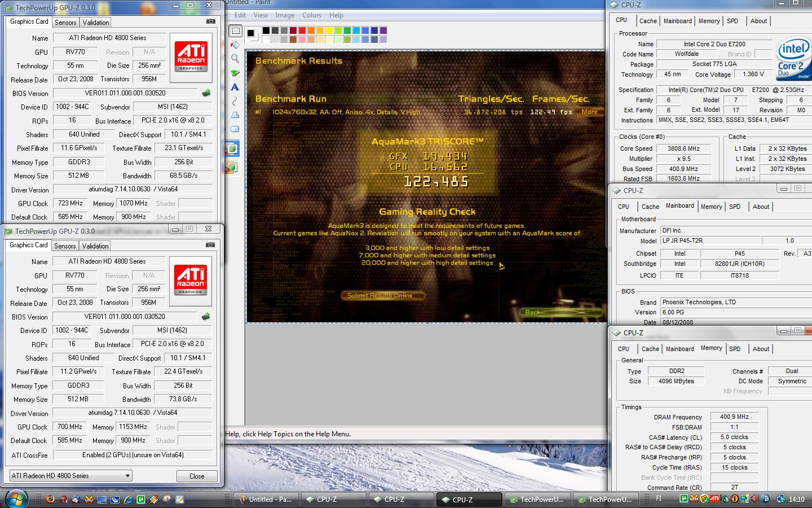Click the Close button in GPU-Z
This screenshot has width=812, height=508.
(x=197, y=476)
